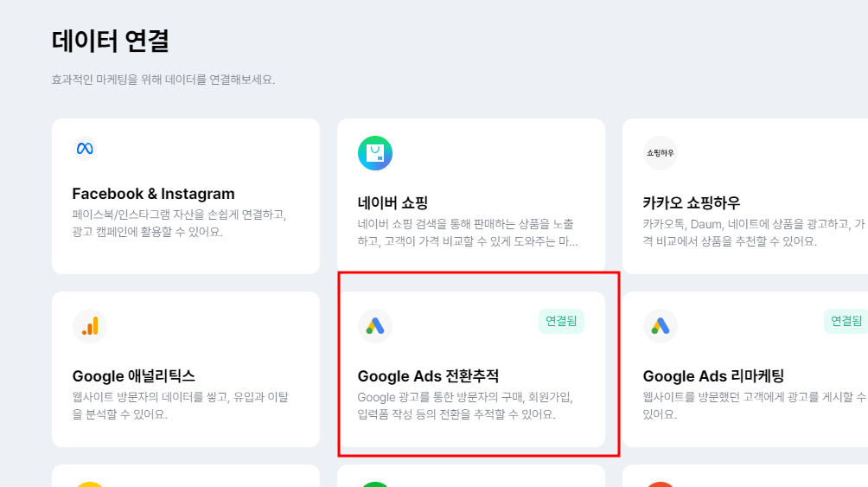The image size is (868, 487).
Task: Click 연결됨 badge on Google Ads 전환추적
Action: pyautogui.click(x=561, y=321)
